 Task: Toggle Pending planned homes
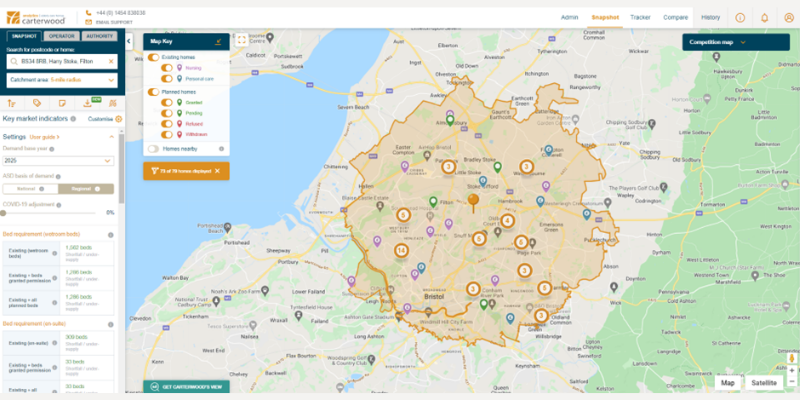click(x=167, y=113)
